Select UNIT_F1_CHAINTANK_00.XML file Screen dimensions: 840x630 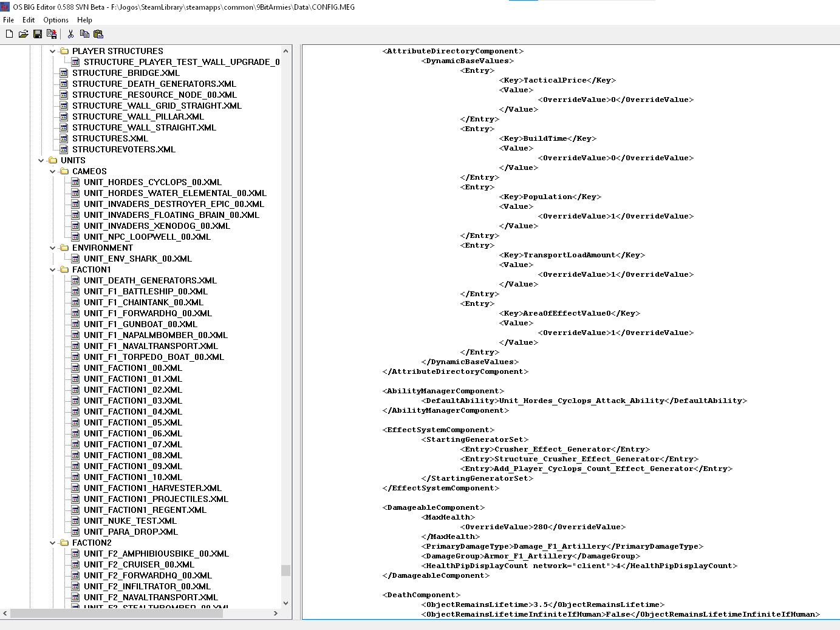point(143,302)
